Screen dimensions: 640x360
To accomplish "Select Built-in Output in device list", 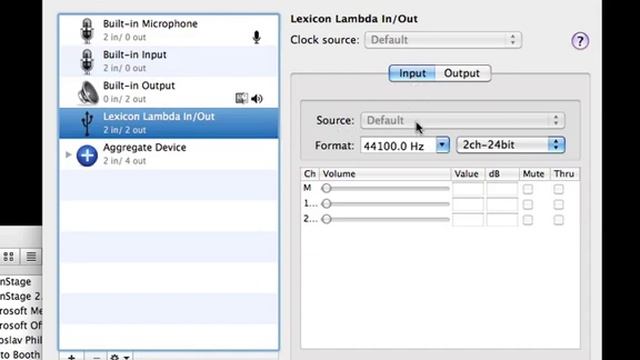I will (169, 93).
